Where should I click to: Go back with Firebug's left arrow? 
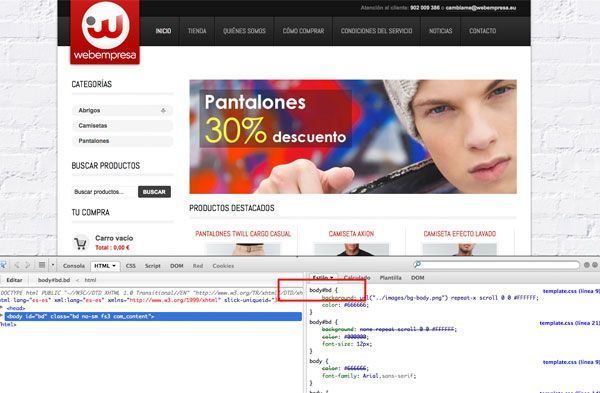coord(17,265)
